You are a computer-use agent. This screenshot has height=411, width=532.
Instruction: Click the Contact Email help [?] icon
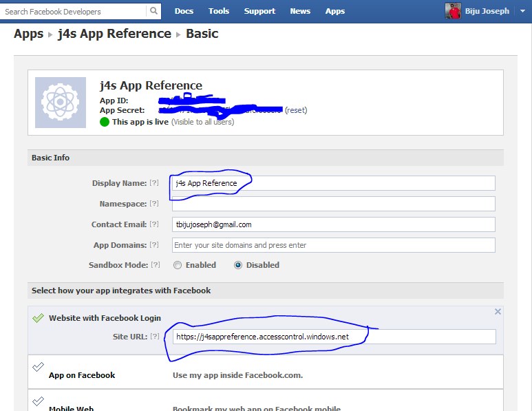click(x=154, y=224)
